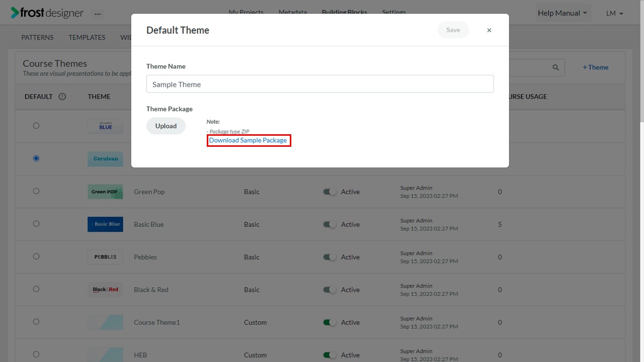Viewport: 644px width, 362px height.
Task: Click the Save button in dialog
Action: (453, 30)
